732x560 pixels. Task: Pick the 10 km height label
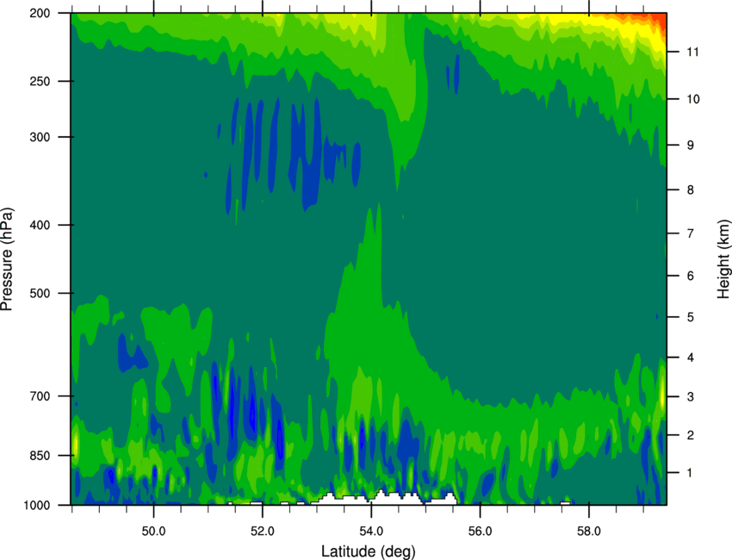(693, 99)
